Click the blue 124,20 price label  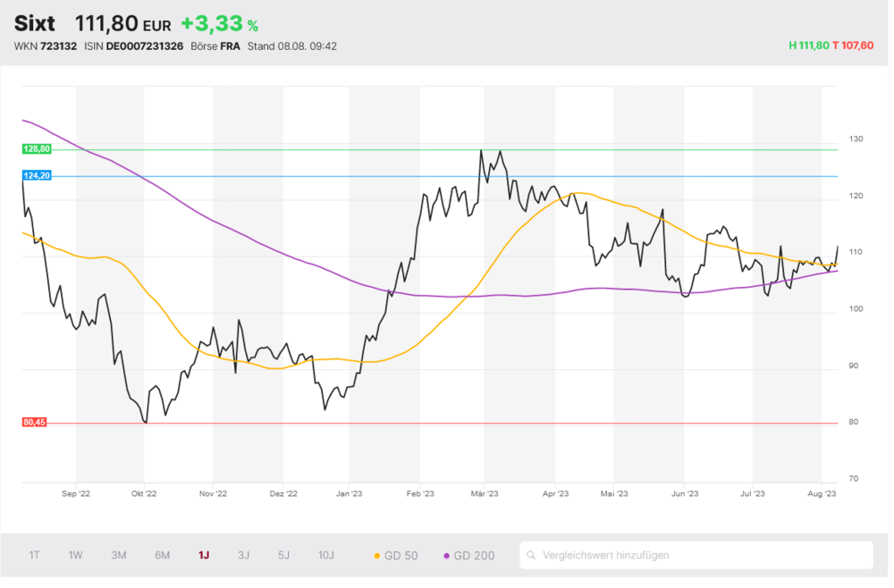pos(37,176)
